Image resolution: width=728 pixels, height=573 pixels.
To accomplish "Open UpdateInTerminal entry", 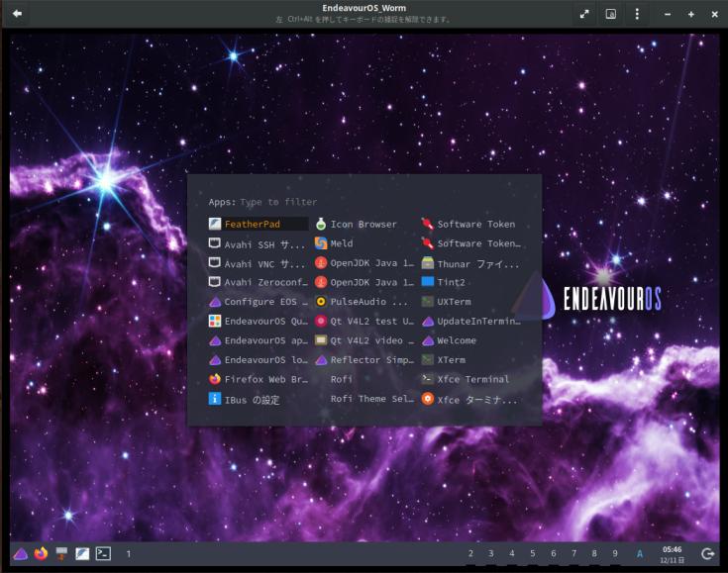I will (471, 321).
